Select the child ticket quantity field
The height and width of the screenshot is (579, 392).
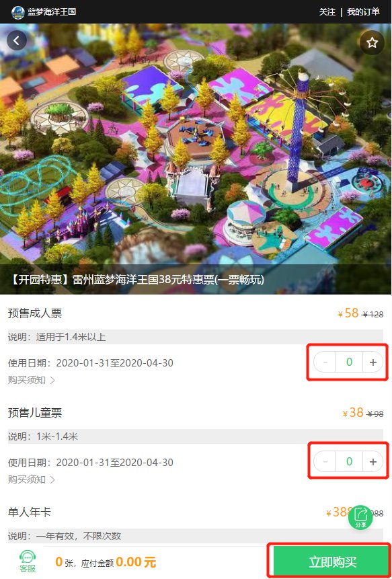[349, 461]
